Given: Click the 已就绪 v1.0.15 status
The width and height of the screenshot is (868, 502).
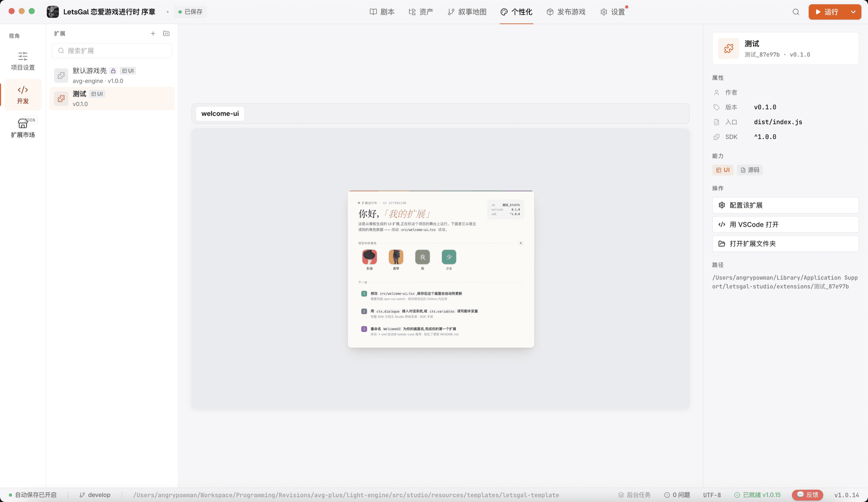Looking at the screenshot, I should (757, 495).
